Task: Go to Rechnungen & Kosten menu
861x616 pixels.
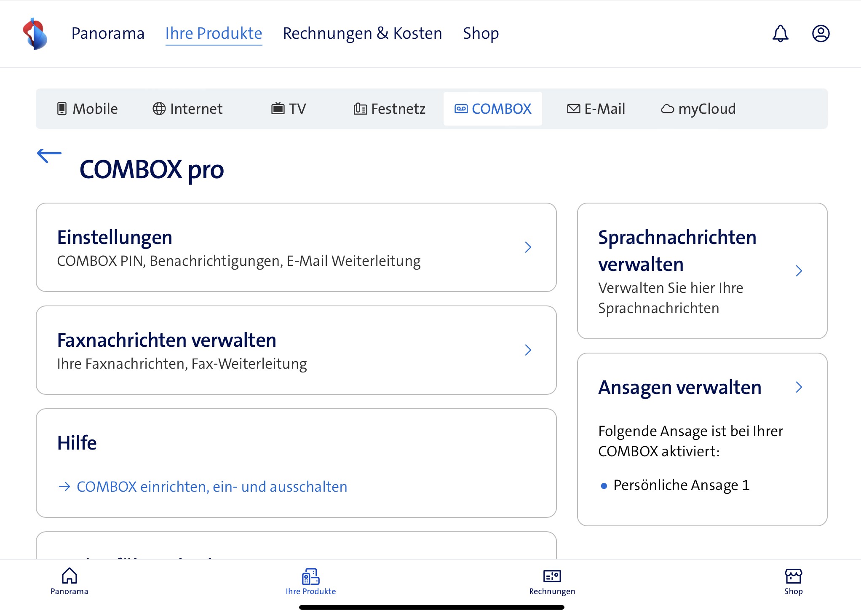Action: [362, 33]
